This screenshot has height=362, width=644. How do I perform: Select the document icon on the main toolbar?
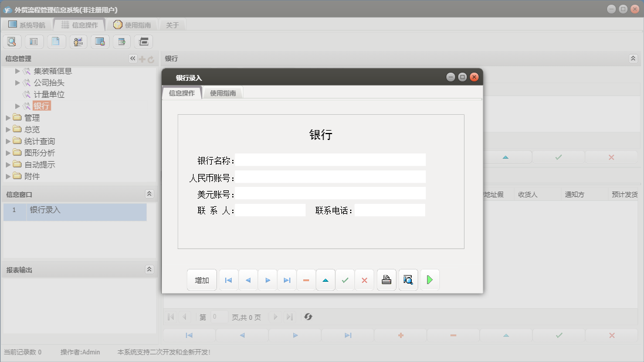[x=56, y=41]
